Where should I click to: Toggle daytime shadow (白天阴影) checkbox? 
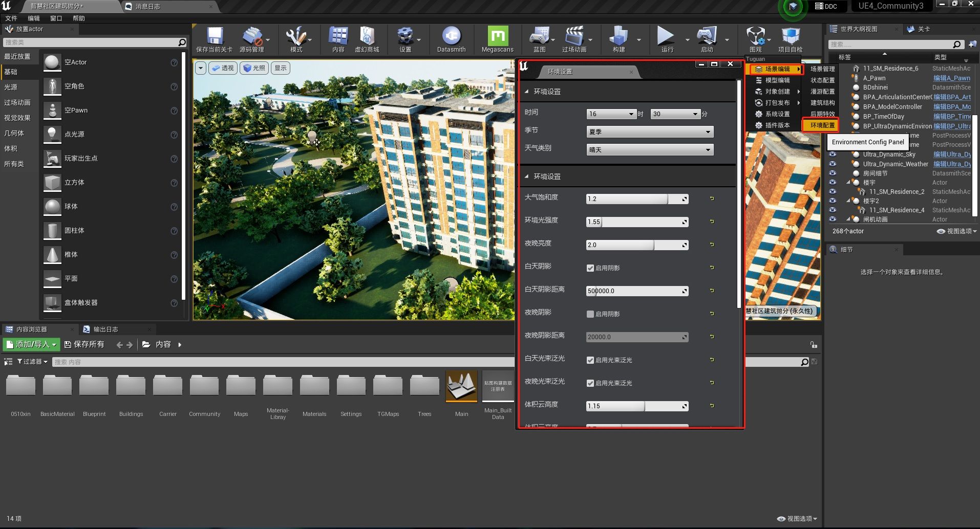pyautogui.click(x=590, y=268)
